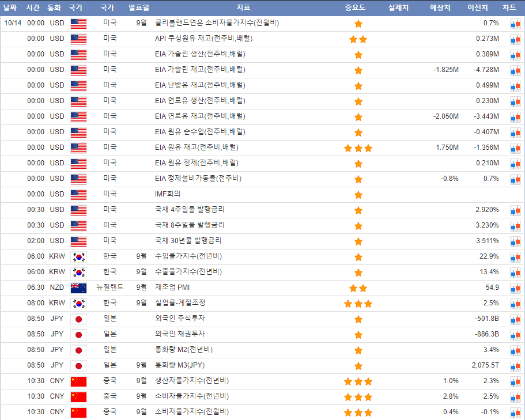Screen dimensions: 525x420
Task: Select the 시간 column header
Action: (x=33, y=7)
